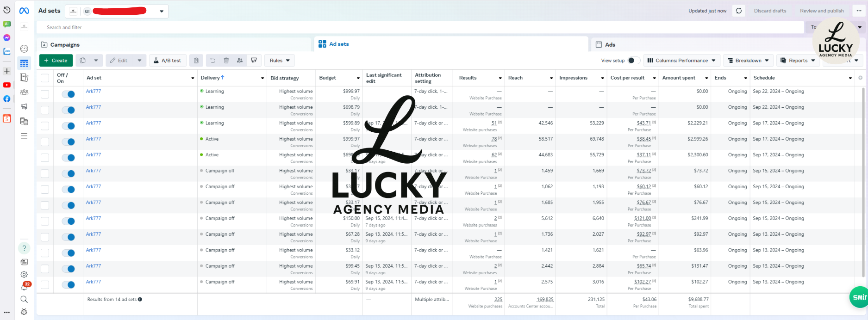Open the YouTube icon in browser sidebar

click(x=7, y=85)
